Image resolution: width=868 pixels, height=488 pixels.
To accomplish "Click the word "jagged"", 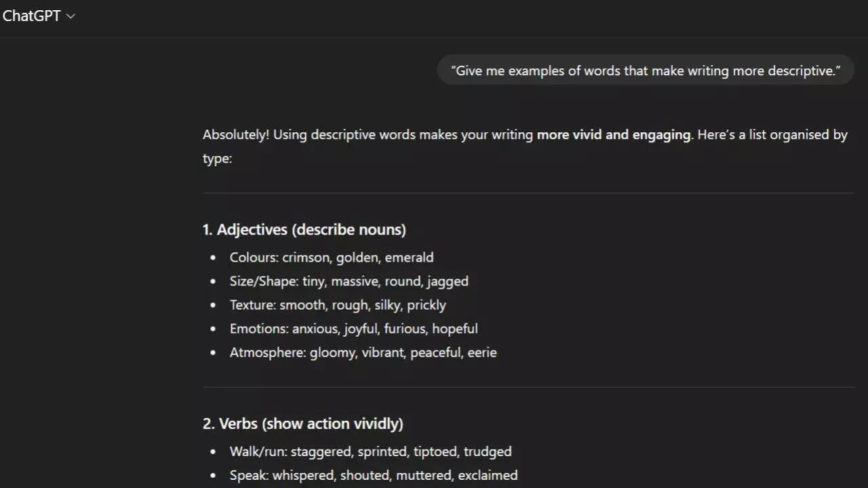I will [448, 281].
